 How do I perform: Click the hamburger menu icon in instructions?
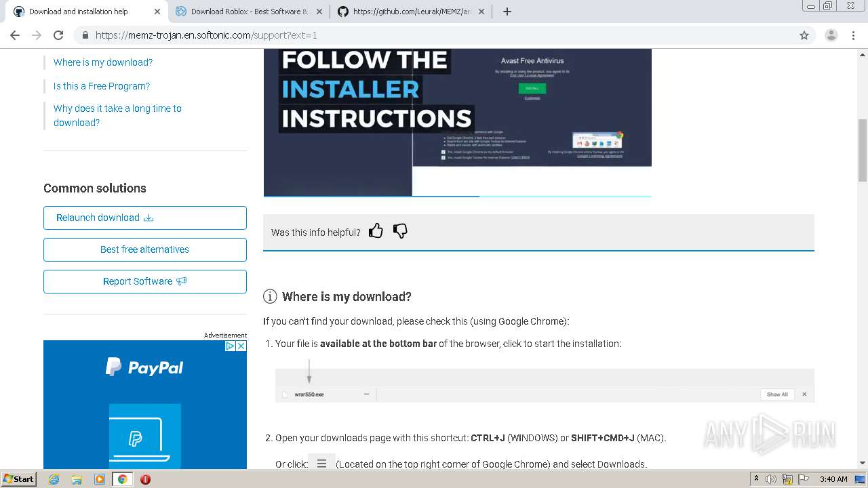click(x=321, y=464)
